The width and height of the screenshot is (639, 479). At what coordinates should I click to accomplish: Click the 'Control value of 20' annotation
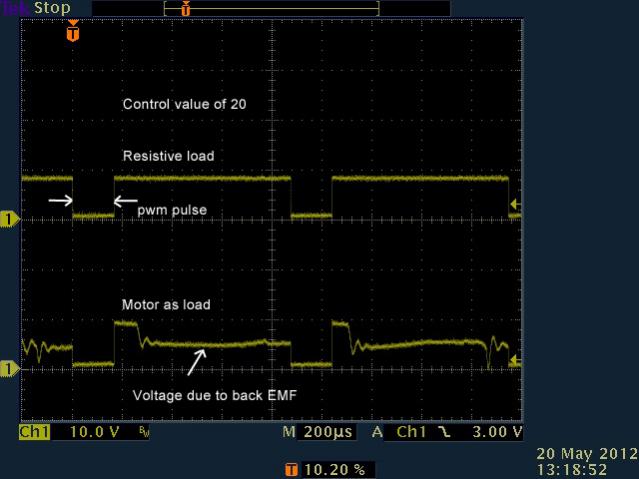point(185,104)
